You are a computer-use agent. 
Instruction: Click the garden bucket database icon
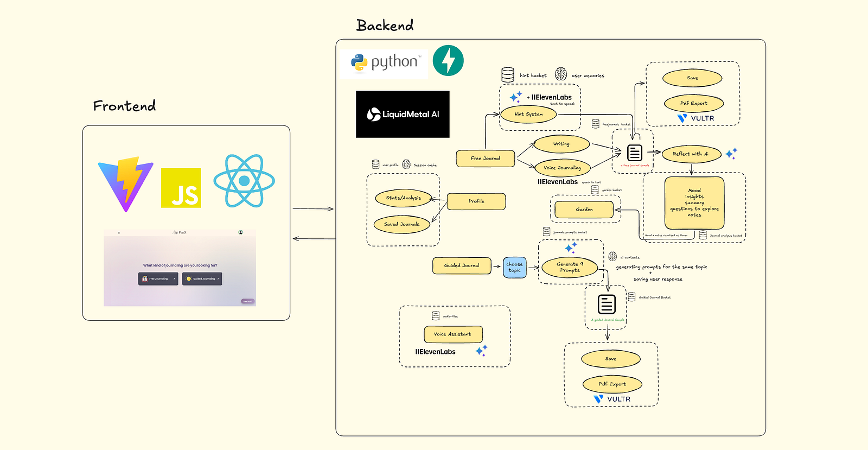[595, 189]
